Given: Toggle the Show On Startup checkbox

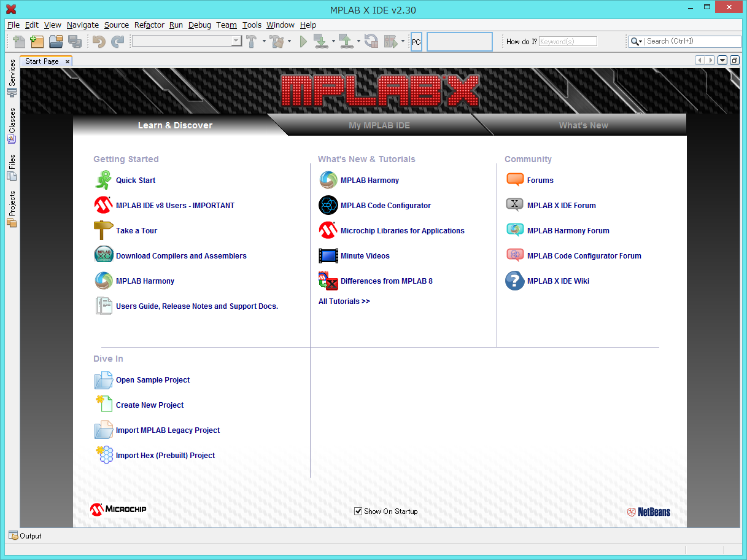Looking at the screenshot, I should pos(358,511).
